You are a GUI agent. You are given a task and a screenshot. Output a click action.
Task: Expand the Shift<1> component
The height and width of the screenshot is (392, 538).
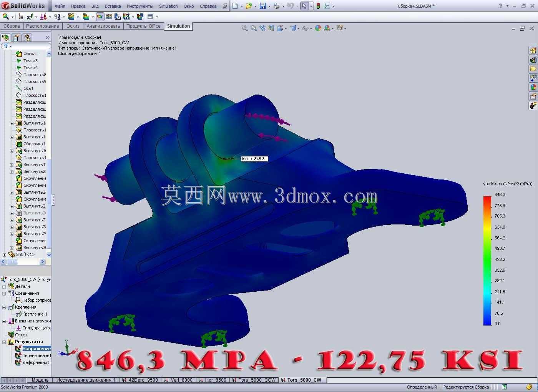pos(4,254)
